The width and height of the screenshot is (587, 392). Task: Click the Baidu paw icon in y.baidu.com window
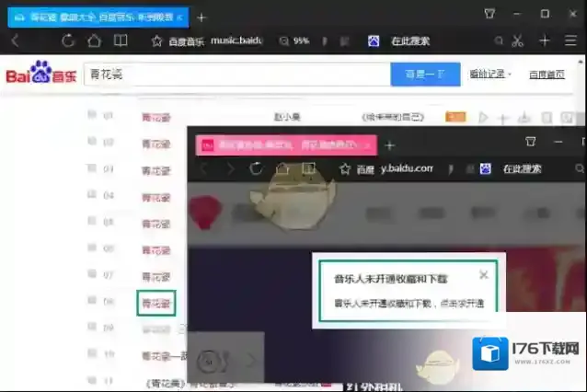(486, 169)
